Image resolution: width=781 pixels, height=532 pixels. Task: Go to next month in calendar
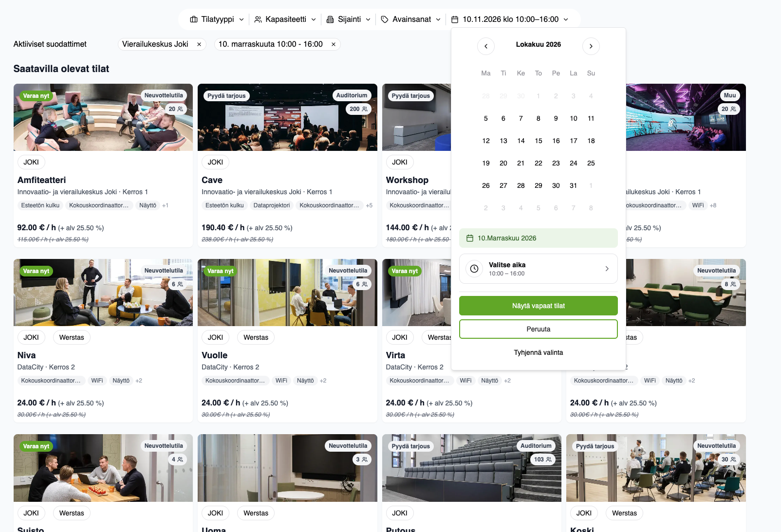[591, 46]
